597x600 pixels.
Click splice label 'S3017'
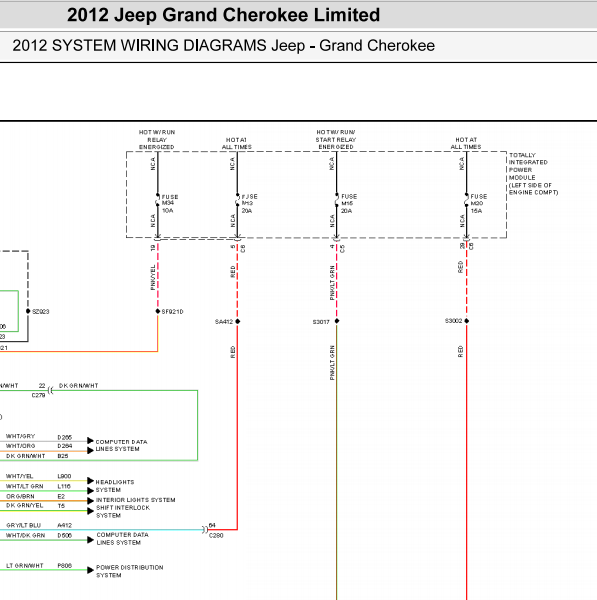pos(321,322)
